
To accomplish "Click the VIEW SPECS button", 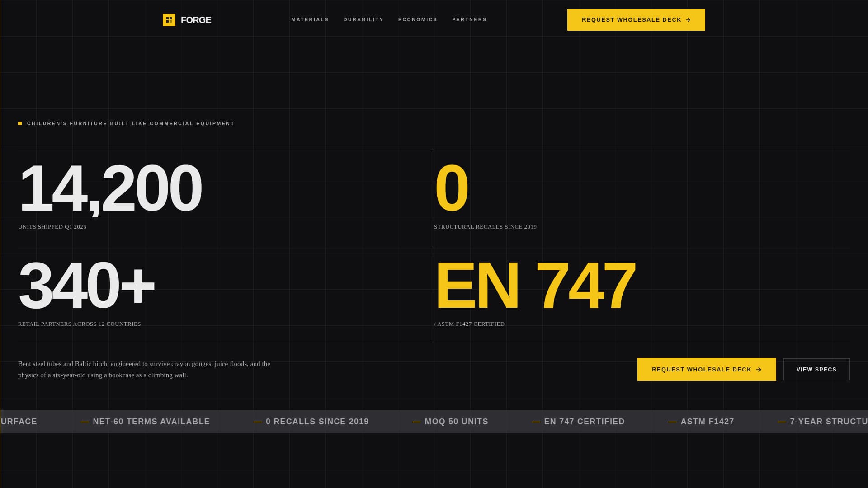I will pos(816,369).
